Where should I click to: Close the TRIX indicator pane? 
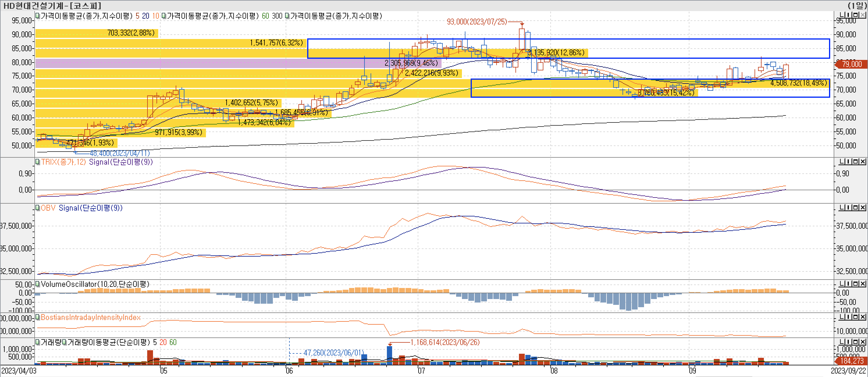863,162
